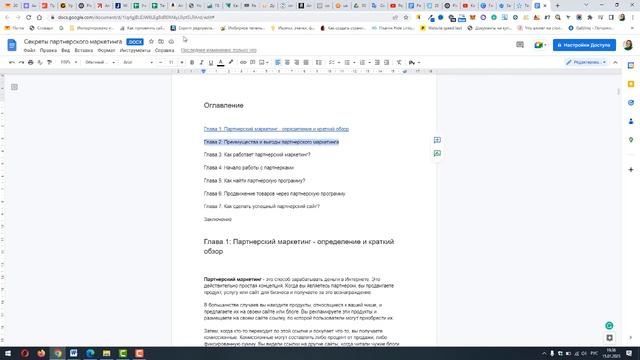Open the editing mode dropdown
This screenshot has width=640, height=360.
[x=586, y=62]
